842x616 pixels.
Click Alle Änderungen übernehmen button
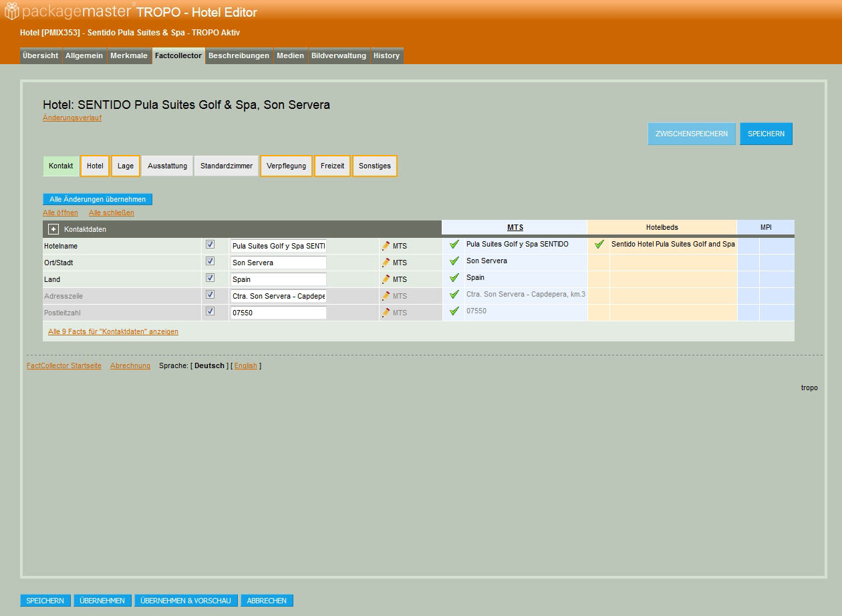[x=98, y=199]
